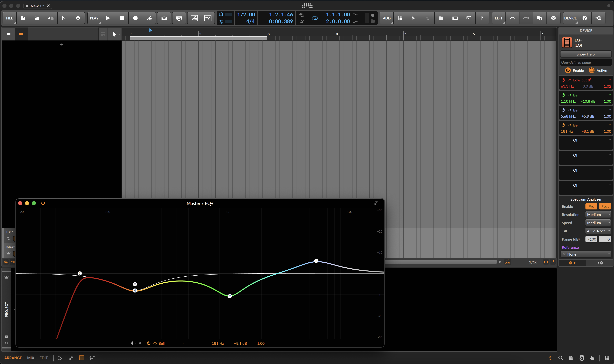Image resolution: width=614 pixels, height=364 pixels.
Task: Toggle power for the 5.68 kHz Bell band
Action: (563, 110)
